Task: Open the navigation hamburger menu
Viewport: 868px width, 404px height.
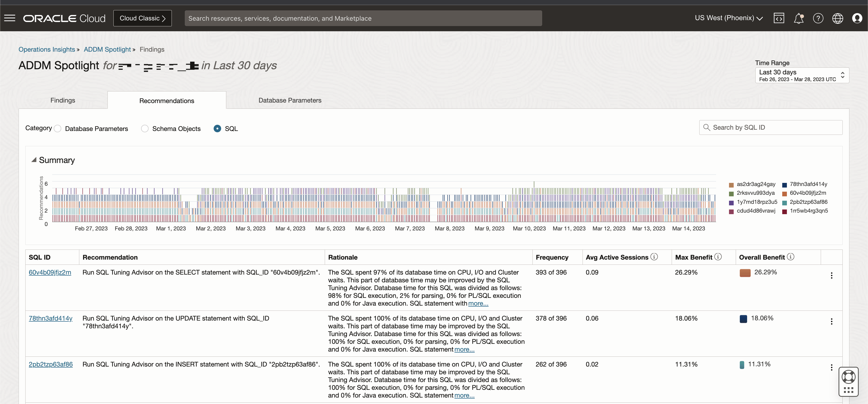Action: 10,18
